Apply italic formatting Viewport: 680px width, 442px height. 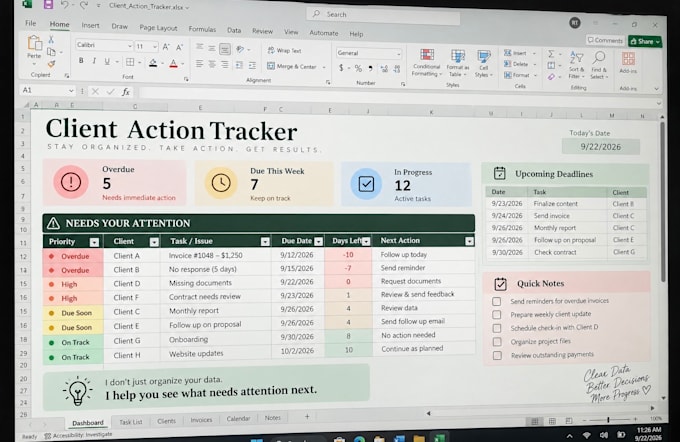tap(94, 61)
